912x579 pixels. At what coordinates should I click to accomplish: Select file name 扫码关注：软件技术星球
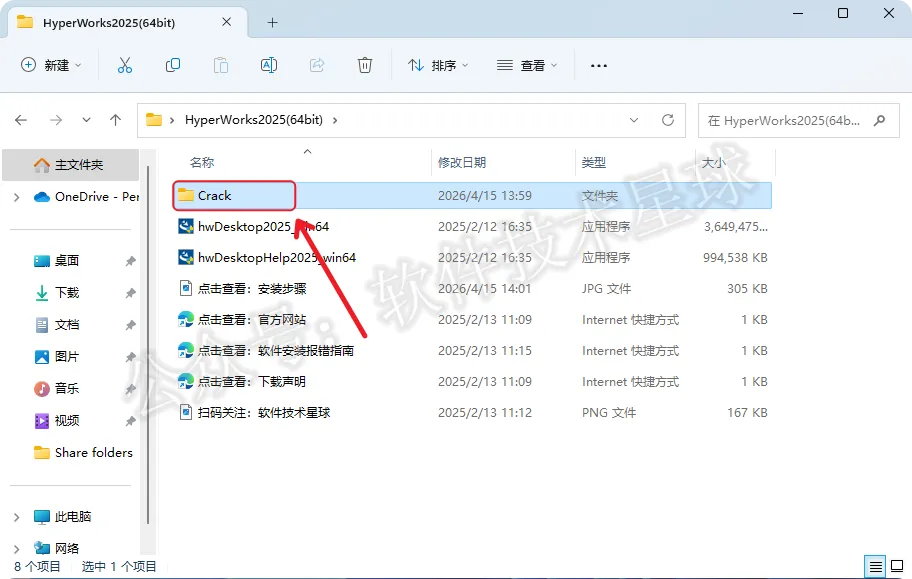263,413
